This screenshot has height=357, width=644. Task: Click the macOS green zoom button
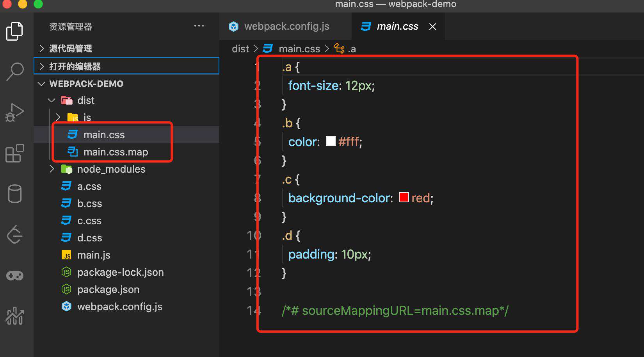tap(38, 4)
